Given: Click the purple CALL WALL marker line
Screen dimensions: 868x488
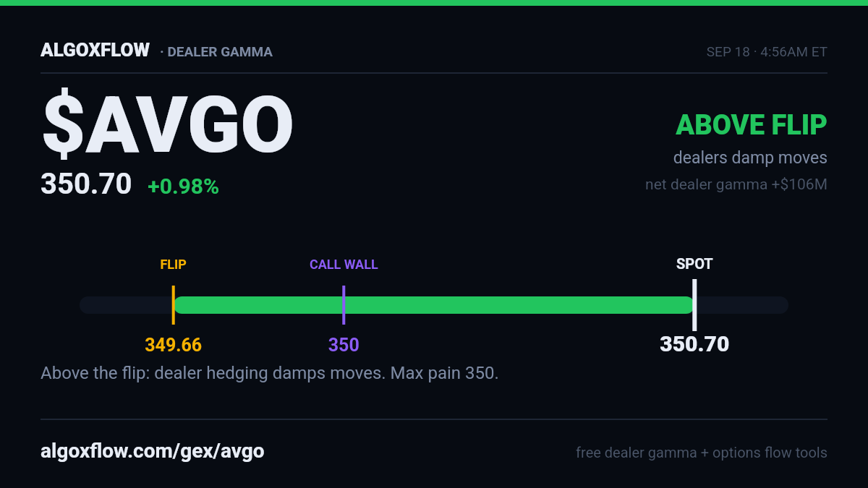Looking at the screenshot, I should tap(344, 305).
